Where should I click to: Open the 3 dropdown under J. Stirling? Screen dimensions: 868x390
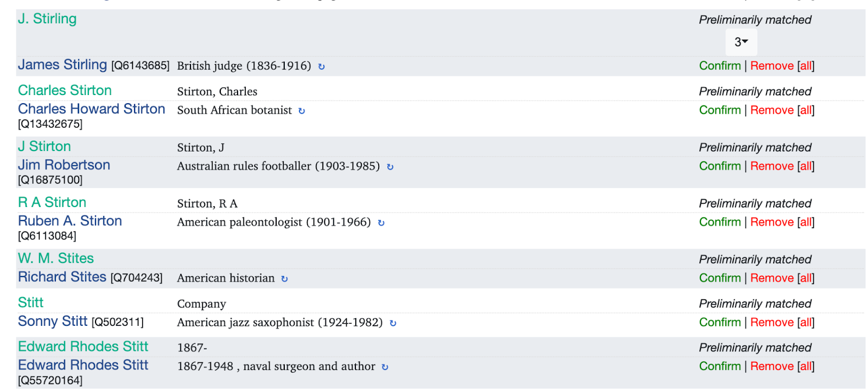coord(741,42)
